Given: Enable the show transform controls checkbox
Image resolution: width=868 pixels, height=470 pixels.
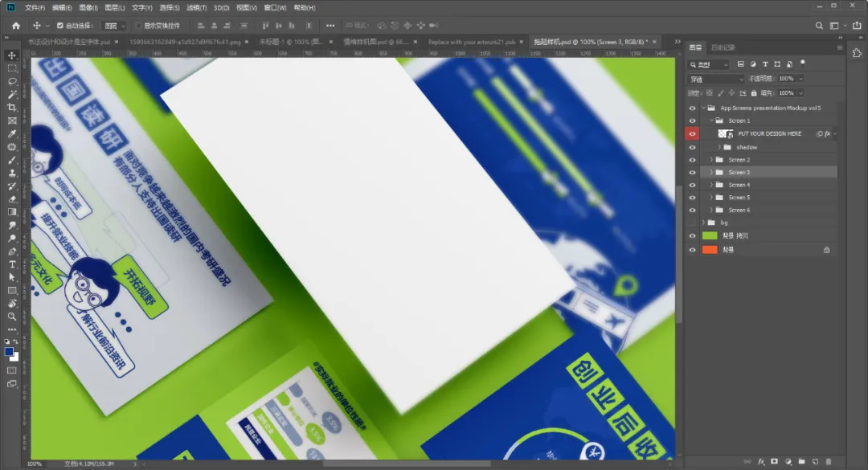Looking at the screenshot, I should point(139,26).
